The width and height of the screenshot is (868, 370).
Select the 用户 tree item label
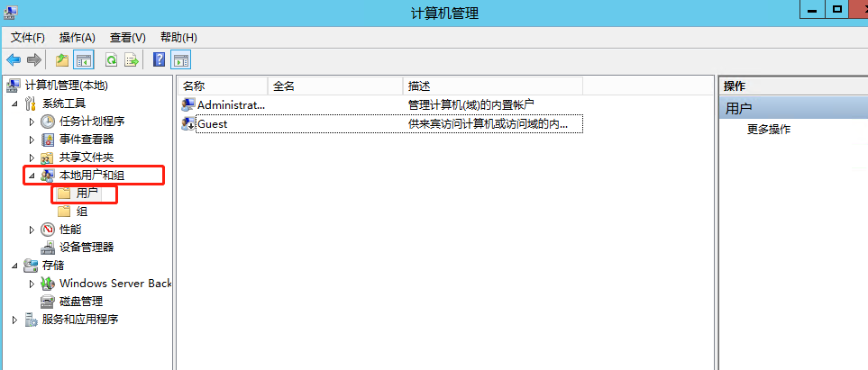[87, 194]
